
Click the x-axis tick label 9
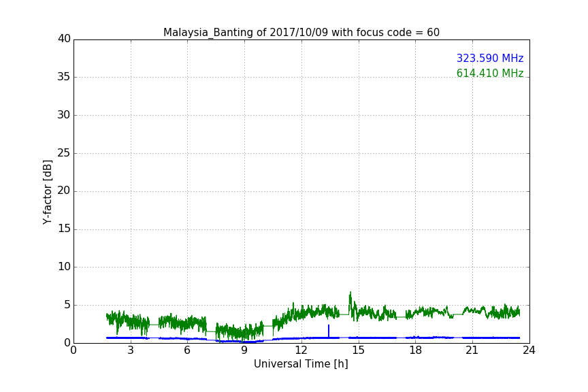[x=244, y=350]
